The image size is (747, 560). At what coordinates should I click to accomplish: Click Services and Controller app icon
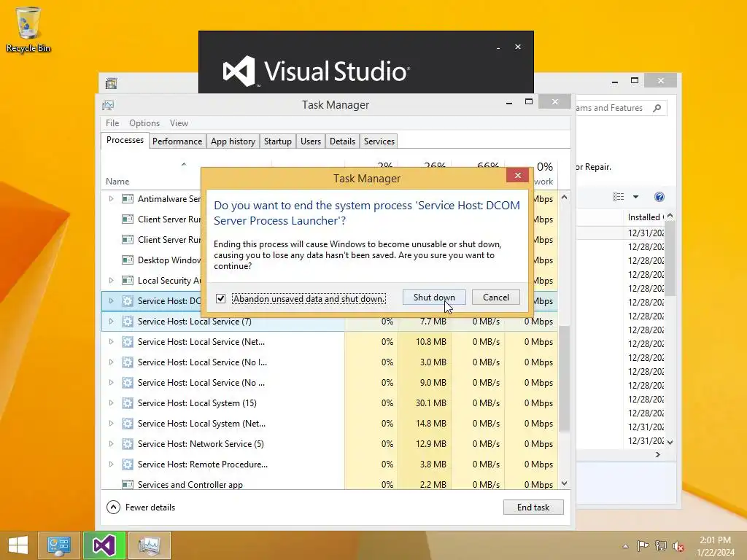tap(127, 485)
